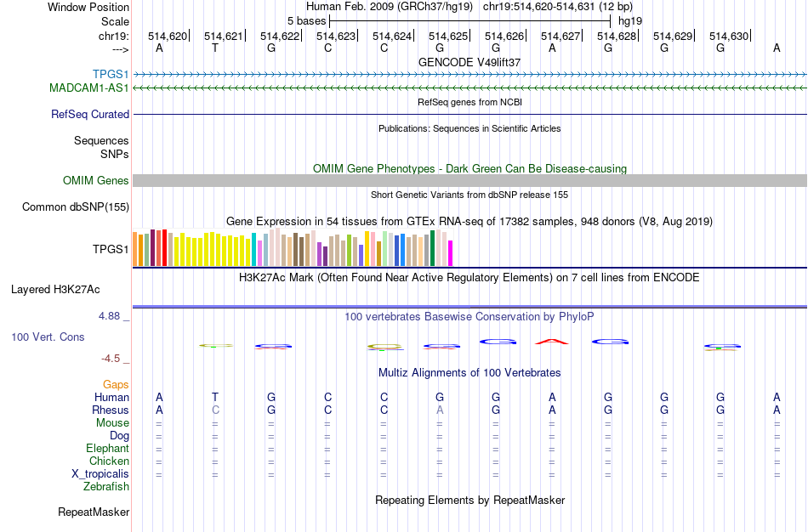Select the Dog species label

[x=119, y=436]
